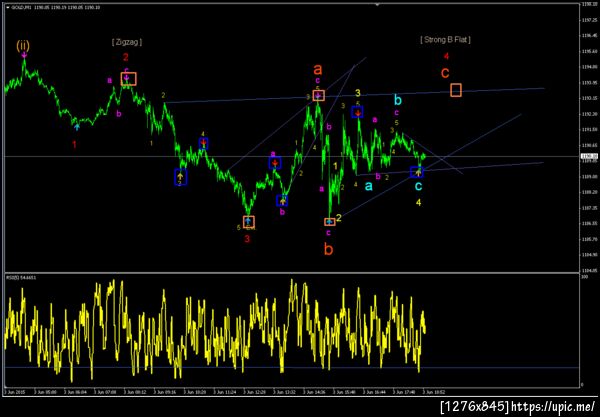Click the [ Strong B Flat ] pattern label

pos(445,39)
